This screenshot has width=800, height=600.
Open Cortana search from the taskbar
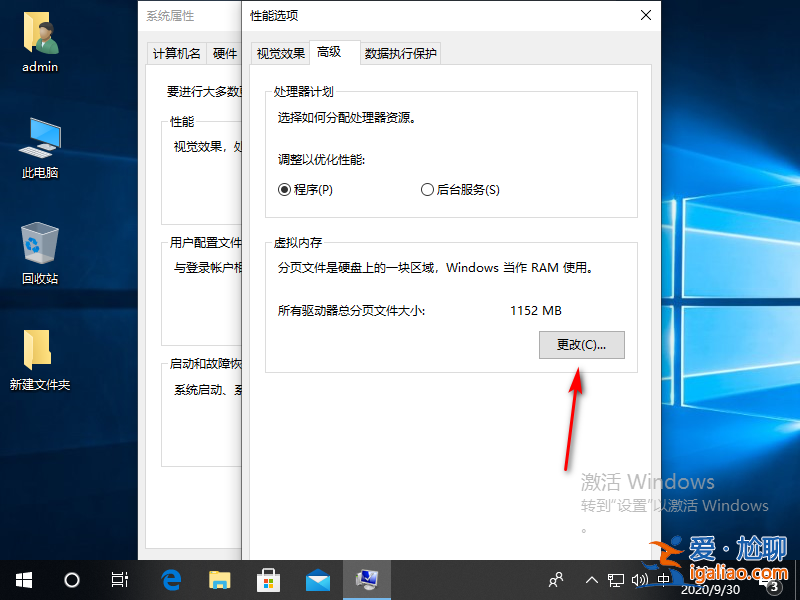pos(70,579)
